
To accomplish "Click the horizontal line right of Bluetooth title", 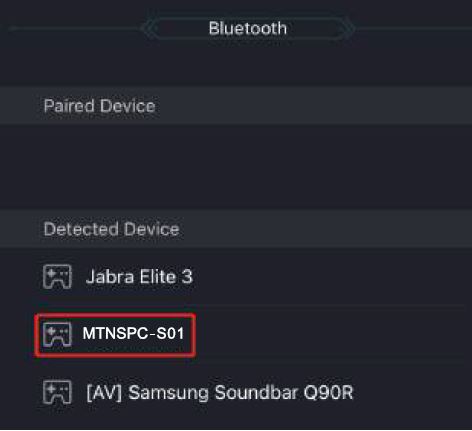I will pyautogui.click(x=413, y=29).
